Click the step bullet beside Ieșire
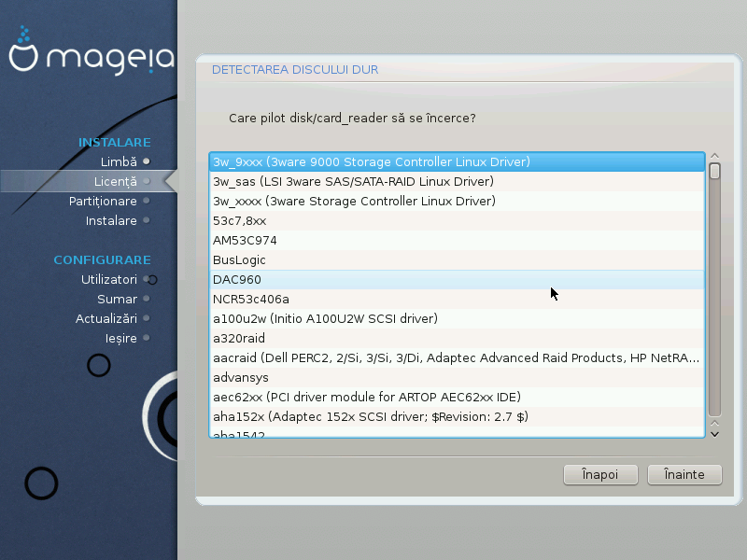The width and height of the screenshot is (747, 560). tap(147, 338)
